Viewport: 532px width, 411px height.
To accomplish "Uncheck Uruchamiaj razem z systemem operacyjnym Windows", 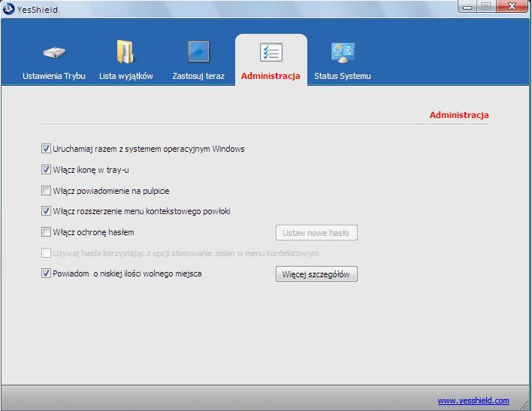I will [46, 149].
